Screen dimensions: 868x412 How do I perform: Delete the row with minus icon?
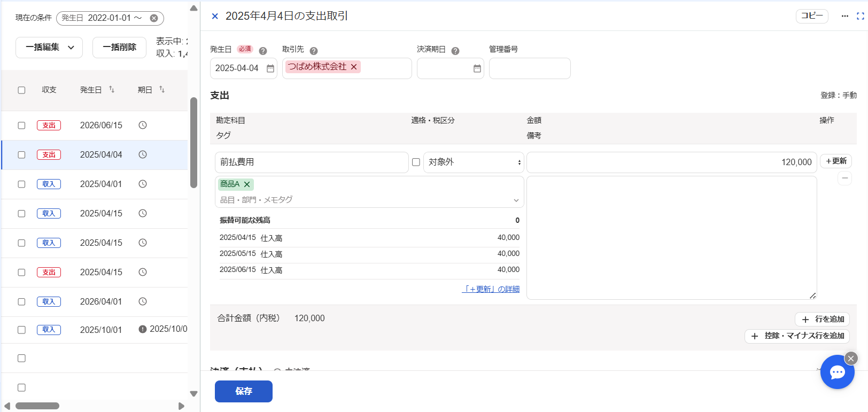pyautogui.click(x=845, y=178)
